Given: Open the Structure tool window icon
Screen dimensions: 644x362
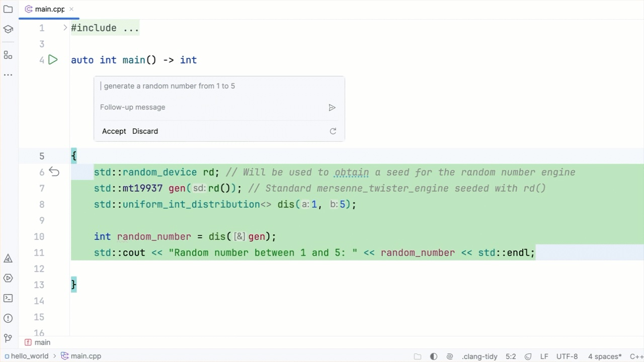Looking at the screenshot, I should 8,55.
